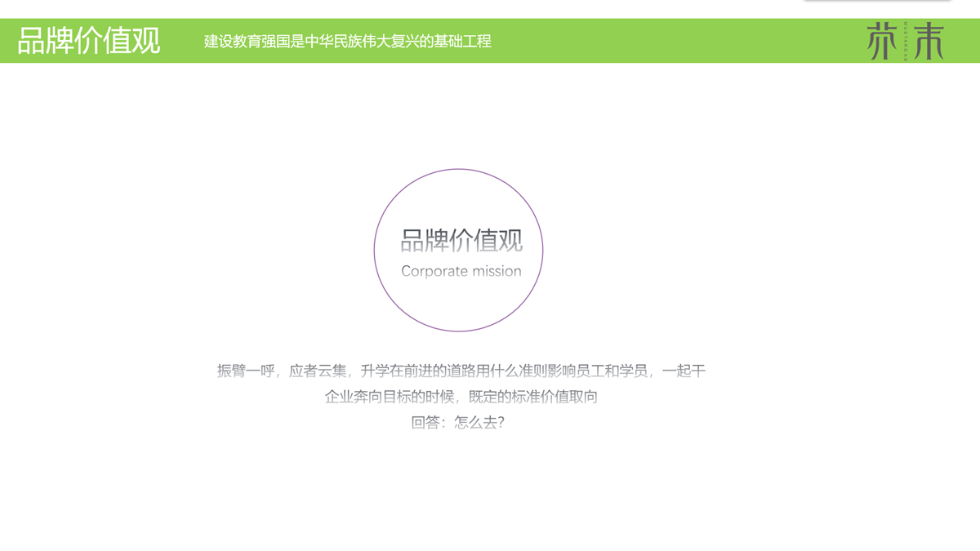Click the line 回答：怎么去?
Image resolution: width=980 pixels, height=551 pixels.
coord(457,423)
